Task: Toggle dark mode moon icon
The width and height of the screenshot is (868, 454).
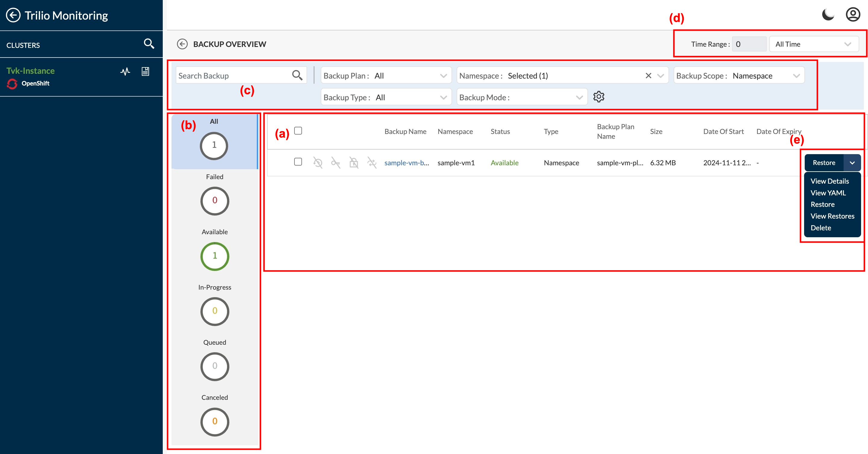Action: click(828, 15)
